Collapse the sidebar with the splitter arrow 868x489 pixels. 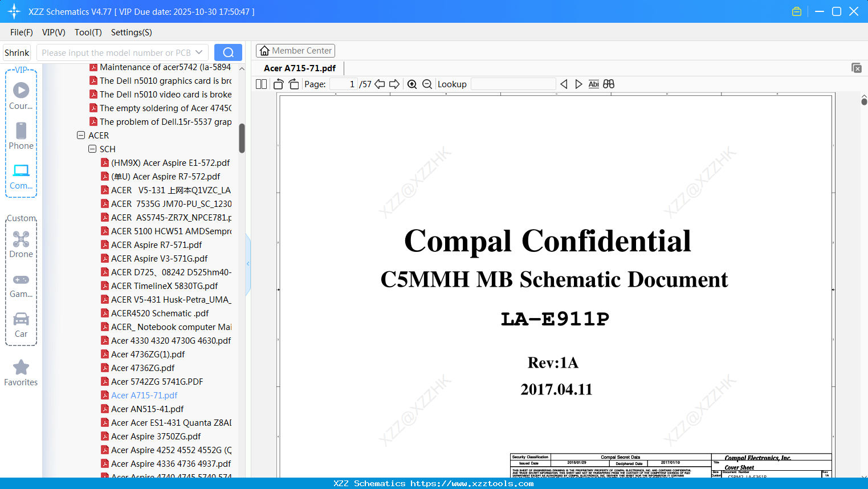click(x=248, y=264)
